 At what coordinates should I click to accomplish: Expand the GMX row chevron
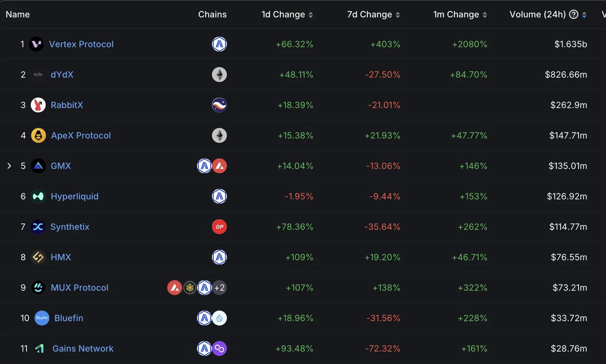point(9,166)
